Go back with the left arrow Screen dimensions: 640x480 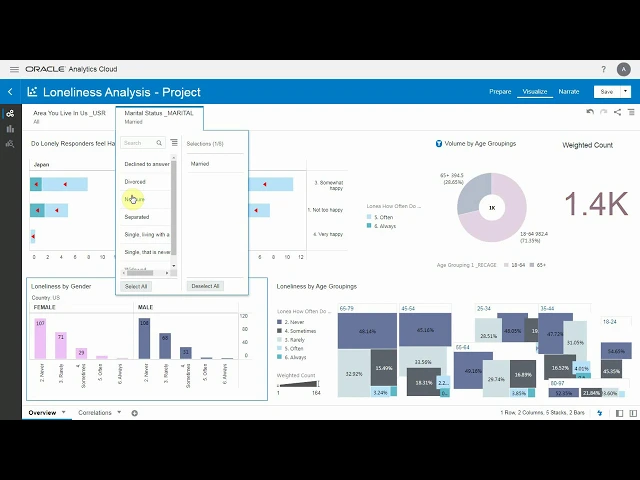[10, 92]
